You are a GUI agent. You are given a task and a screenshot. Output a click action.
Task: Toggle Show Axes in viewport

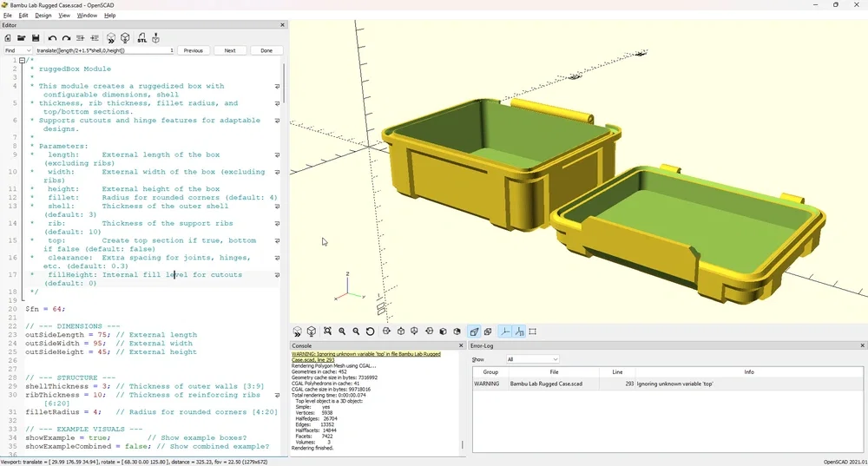tap(505, 331)
